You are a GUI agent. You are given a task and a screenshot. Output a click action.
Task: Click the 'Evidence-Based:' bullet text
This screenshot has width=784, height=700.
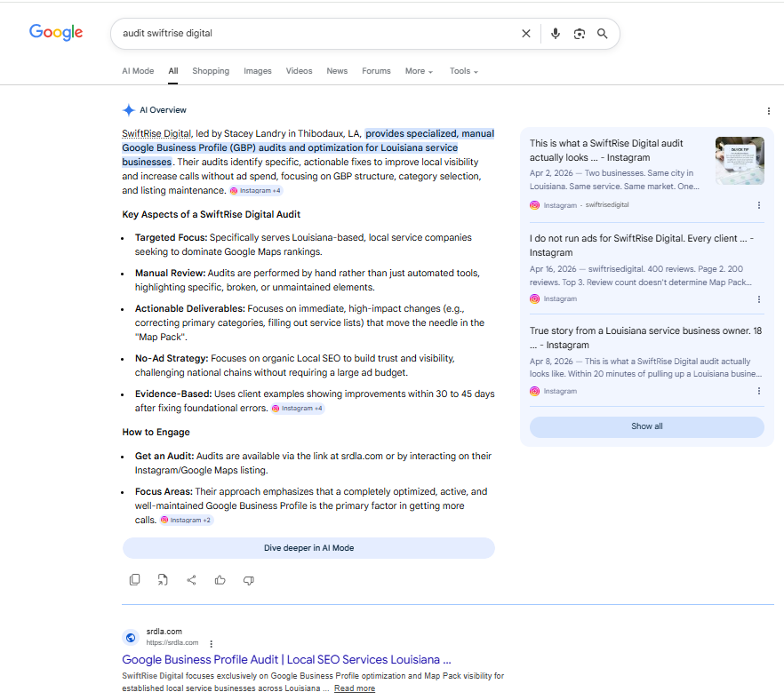click(x=173, y=394)
